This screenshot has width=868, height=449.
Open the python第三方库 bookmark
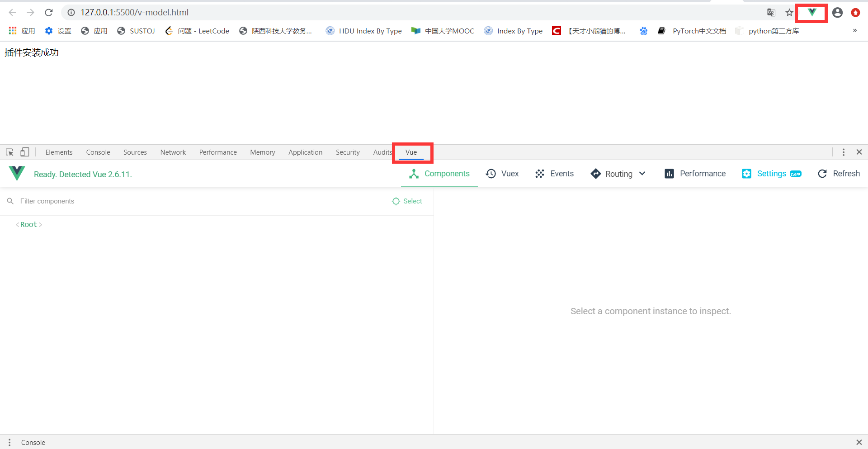pyautogui.click(x=767, y=31)
